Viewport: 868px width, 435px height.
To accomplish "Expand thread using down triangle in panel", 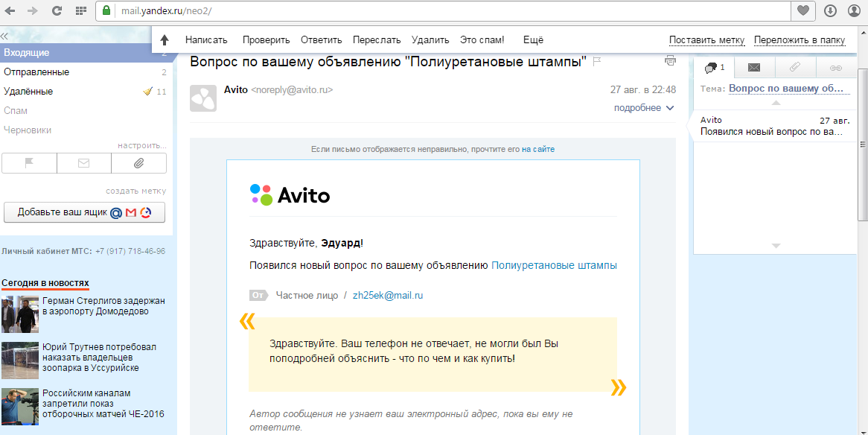I will tap(776, 246).
